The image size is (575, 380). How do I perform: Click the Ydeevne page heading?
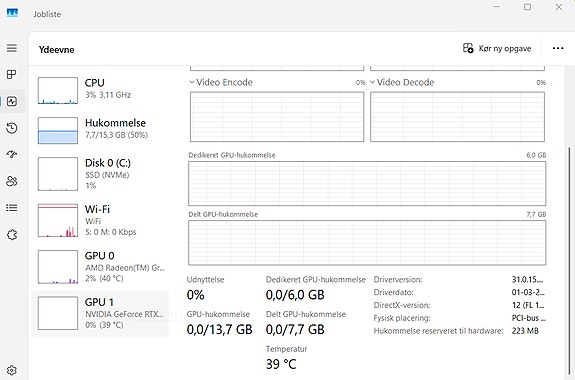point(56,50)
